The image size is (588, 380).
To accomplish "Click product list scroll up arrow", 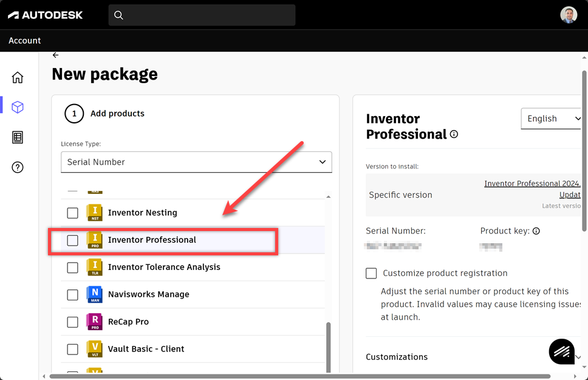I will click(x=329, y=197).
